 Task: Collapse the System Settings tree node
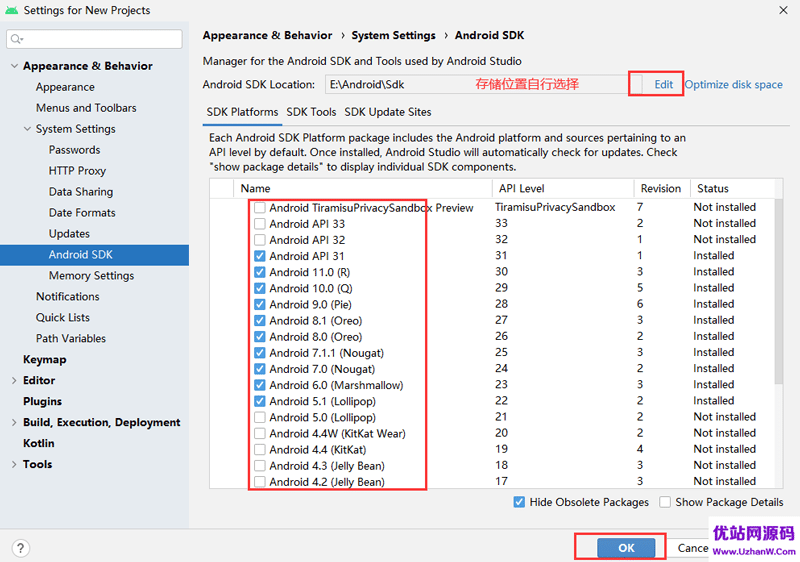(x=28, y=129)
